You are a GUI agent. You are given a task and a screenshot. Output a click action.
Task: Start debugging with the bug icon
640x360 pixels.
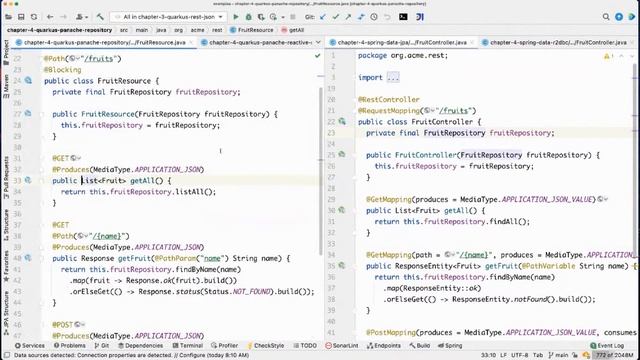pyautogui.click(x=248, y=17)
